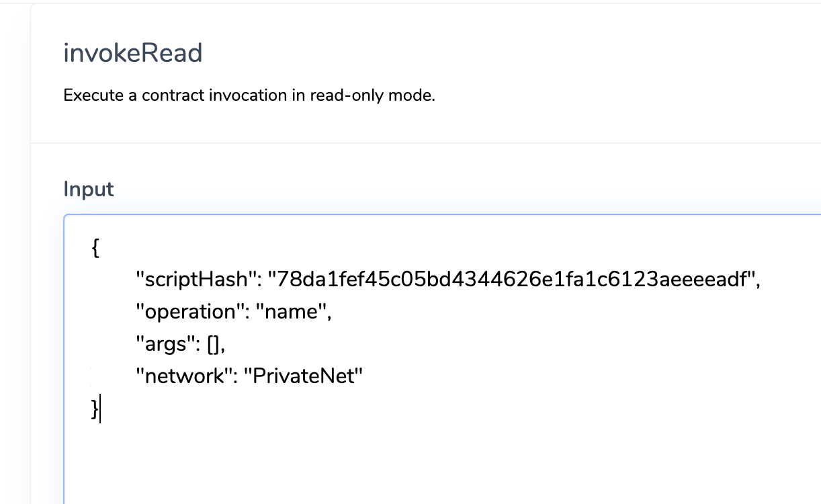The image size is (821, 504).
Task: Click the invokeRead heading
Action: click(133, 53)
